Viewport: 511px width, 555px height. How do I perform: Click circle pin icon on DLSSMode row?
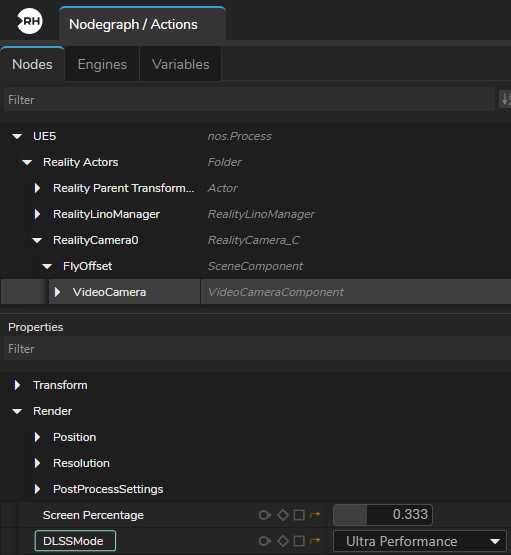point(265,541)
